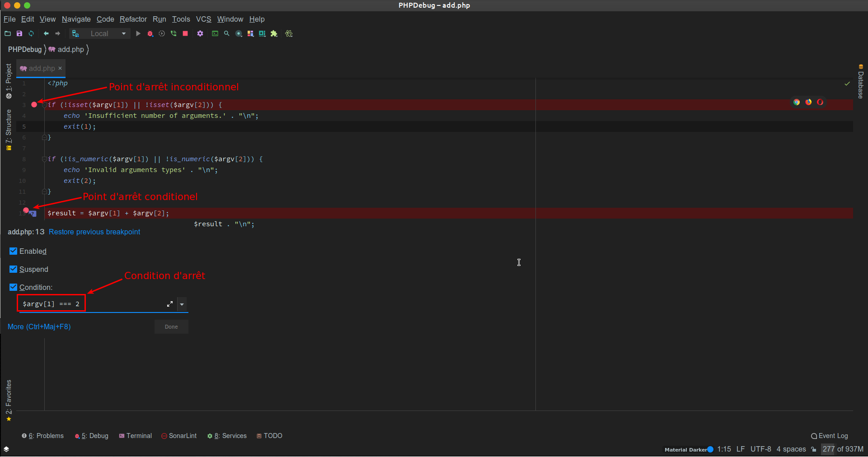Toggle the Suspend checkbox
Screen dimensions: 868x457
click(14, 269)
